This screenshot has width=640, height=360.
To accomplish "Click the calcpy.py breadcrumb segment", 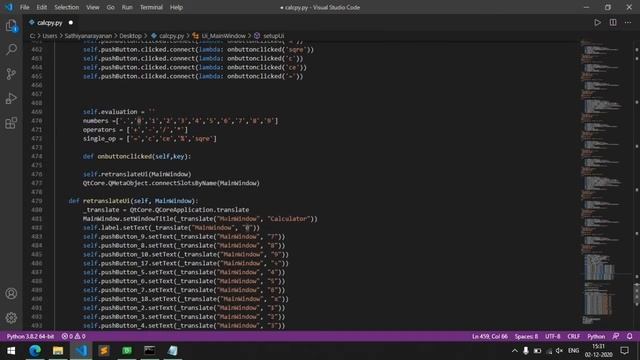I will pyautogui.click(x=168, y=36).
